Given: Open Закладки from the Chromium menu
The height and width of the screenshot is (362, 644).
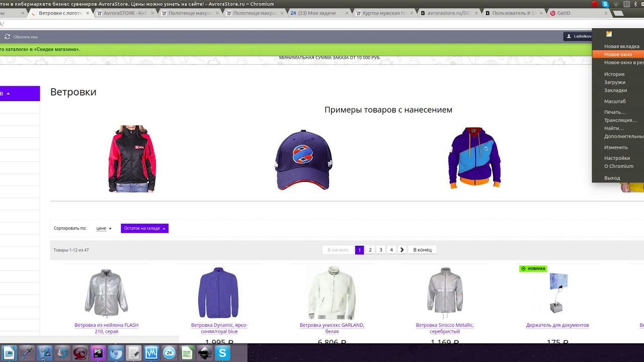Looking at the screenshot, I should coord(615,90).
